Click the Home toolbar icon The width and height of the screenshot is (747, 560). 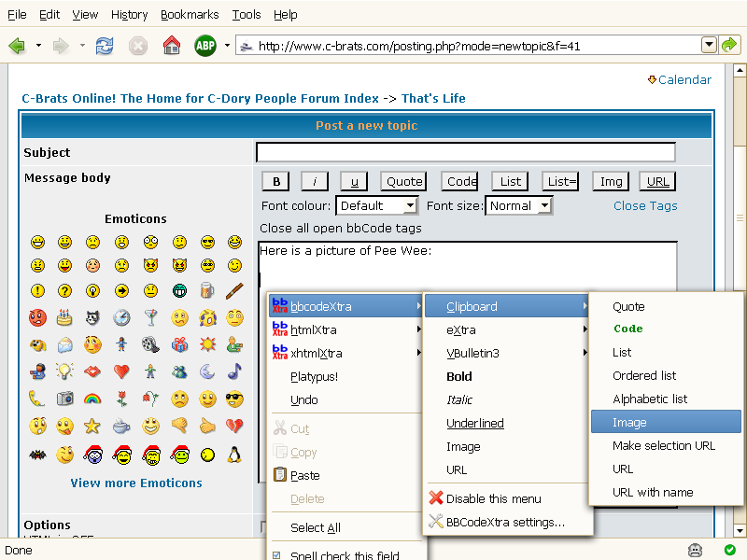(172, 46)
